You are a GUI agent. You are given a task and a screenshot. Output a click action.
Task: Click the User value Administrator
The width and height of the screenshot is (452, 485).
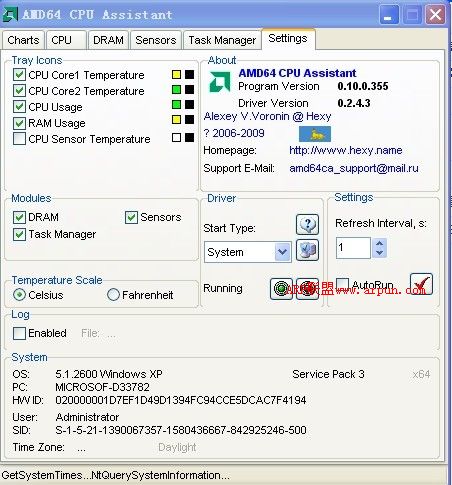(x=87, y=417)
